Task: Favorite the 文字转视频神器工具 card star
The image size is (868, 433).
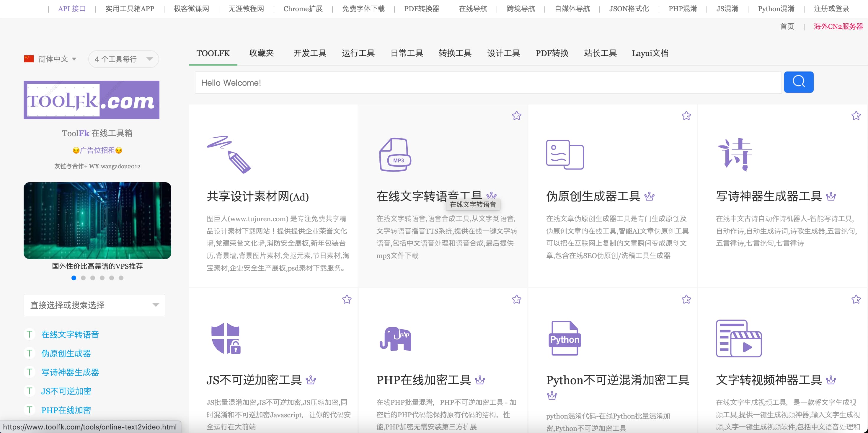Action: pos(856,299)
